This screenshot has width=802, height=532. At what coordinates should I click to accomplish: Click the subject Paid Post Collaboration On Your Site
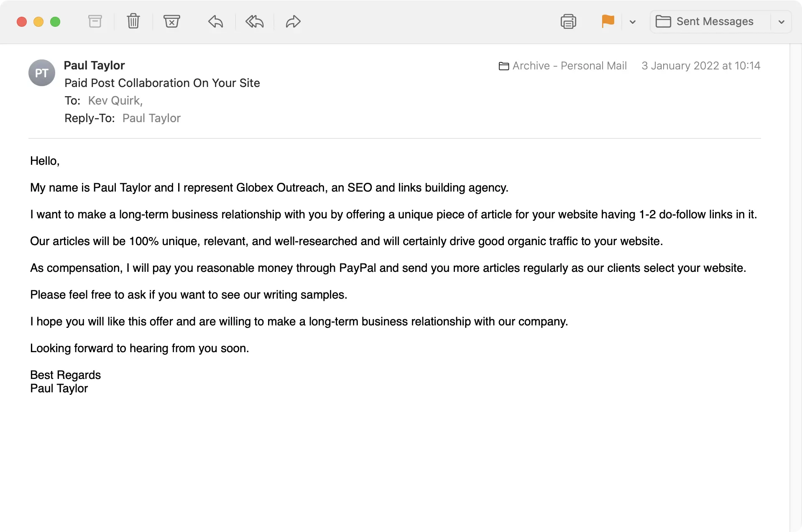pyautogui.click(x=162, y=83)
